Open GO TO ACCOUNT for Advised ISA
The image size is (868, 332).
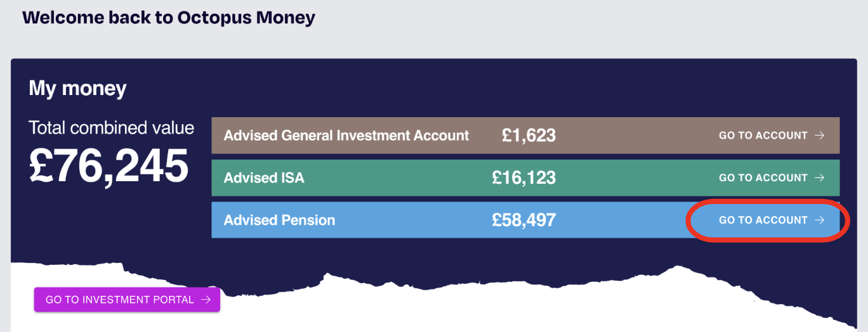(772, 178)
